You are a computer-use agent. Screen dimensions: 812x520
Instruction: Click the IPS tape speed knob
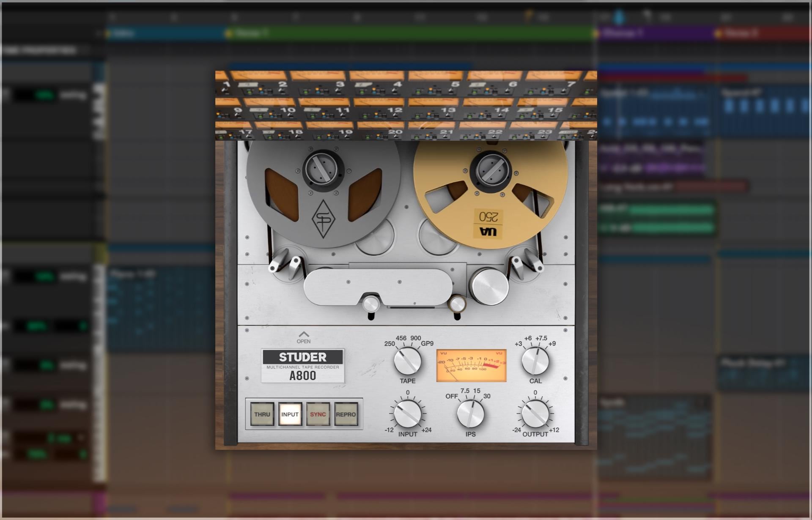point(471,413)
